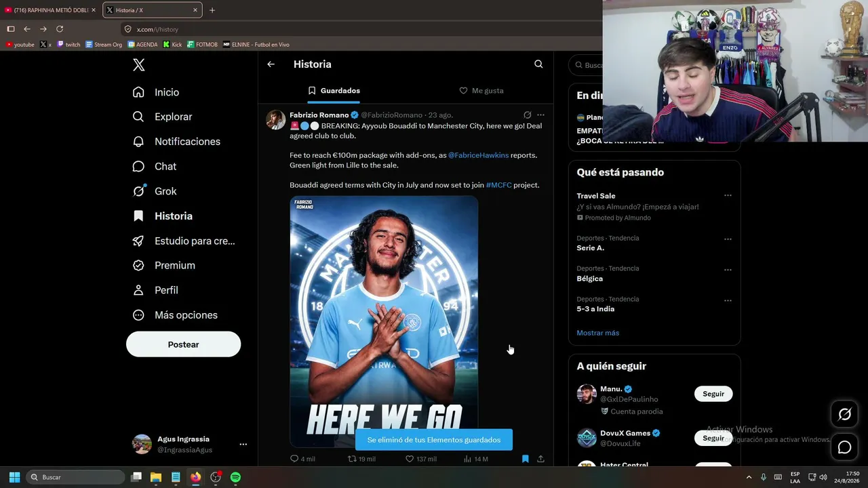Follow Manu. with the Seguir button
Image resolution: width=868 pixels, height=488 pixels.
pyautogui.click(x=713, y=394)
